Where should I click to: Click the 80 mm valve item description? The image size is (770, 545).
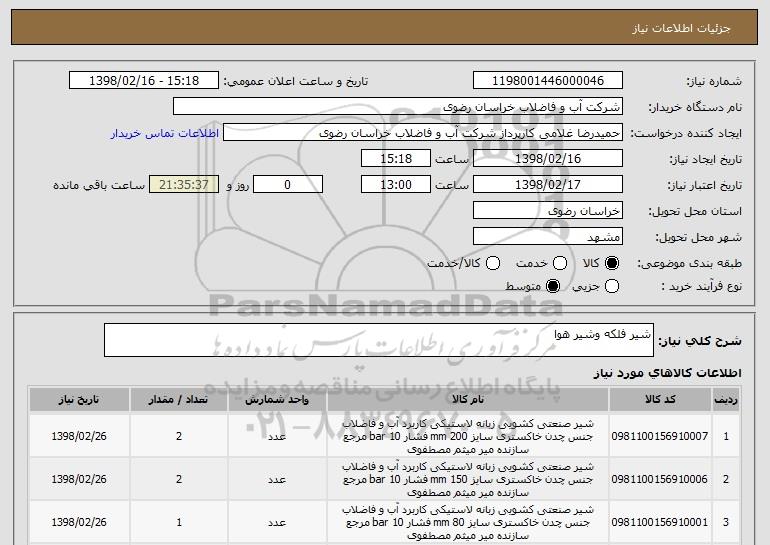click(468, 522)
